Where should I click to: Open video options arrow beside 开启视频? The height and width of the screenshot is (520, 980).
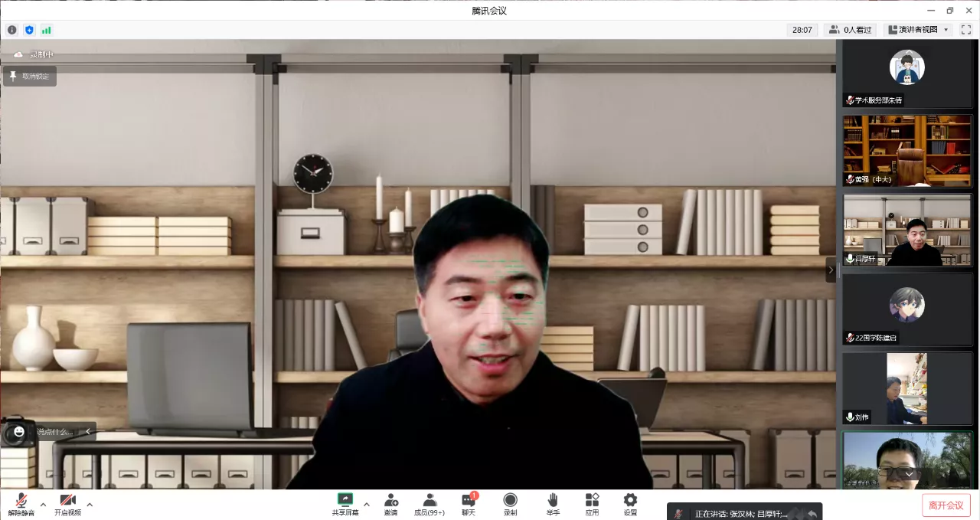coord(90,505)
